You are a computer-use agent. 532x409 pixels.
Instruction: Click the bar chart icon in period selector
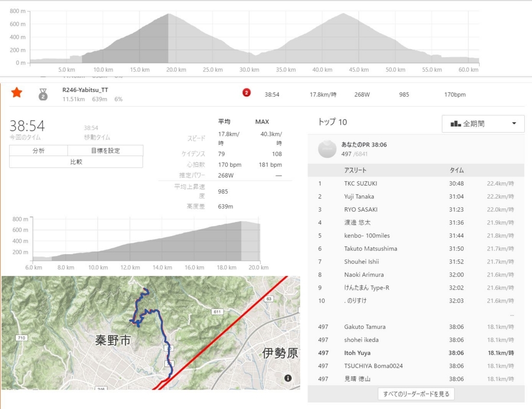click(x=455, y=124)
